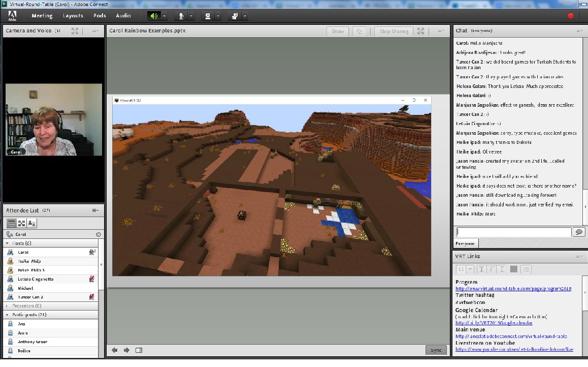Click the Sync button
The height and width of the screenshot is (367, 588).
point(436,350)
